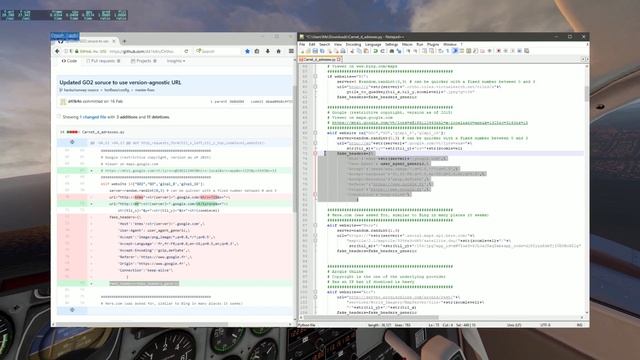Toggle synchronized vertical scrolling in Notepad++
Image resolution: width=640 pixels, height=360 pixels.
(425, 51)
